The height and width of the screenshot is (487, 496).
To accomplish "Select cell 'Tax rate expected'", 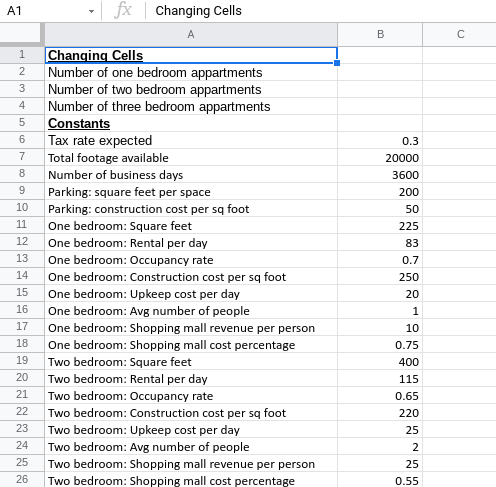I will [x=191, y=140].
